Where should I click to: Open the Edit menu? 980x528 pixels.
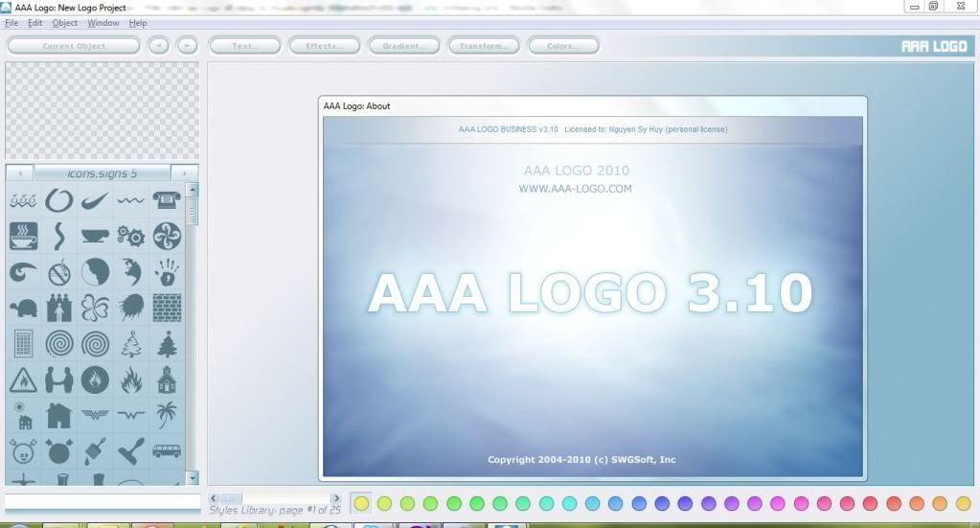[x=35, y=23]
